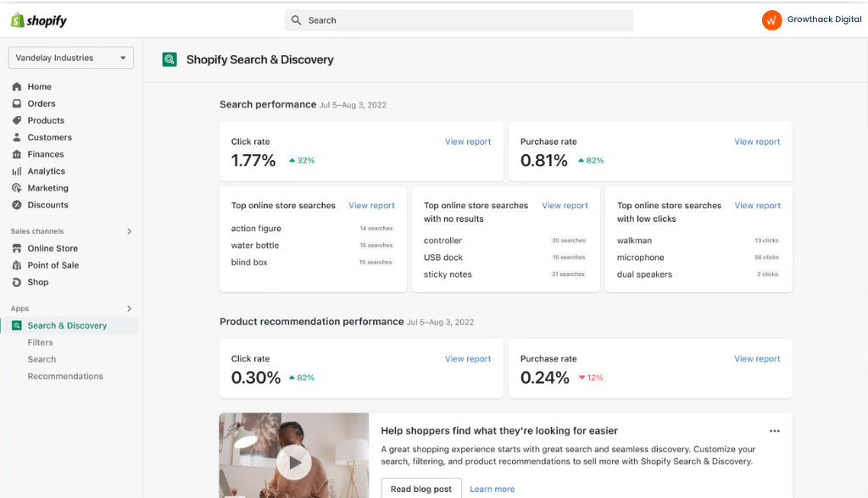This screenshot has width=868, height=498.
Task: Go to Home in the sidebar
Action: click(39, 87)
